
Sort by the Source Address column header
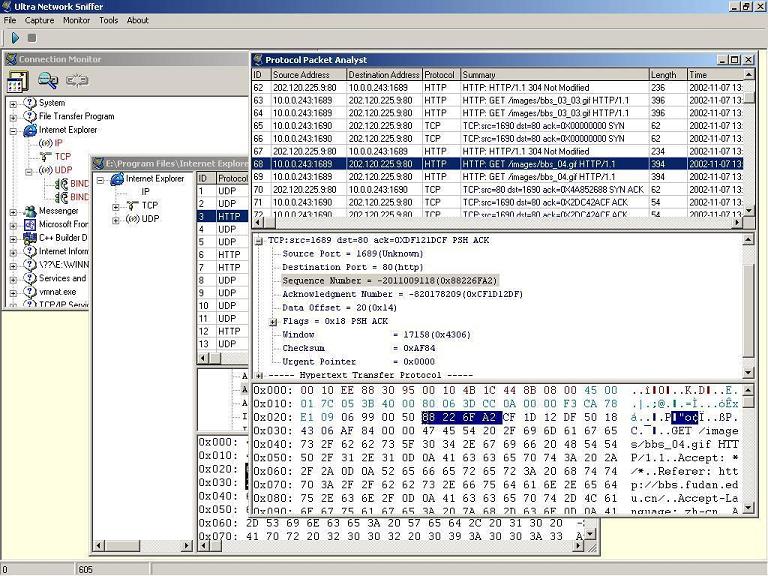point(309,74)
